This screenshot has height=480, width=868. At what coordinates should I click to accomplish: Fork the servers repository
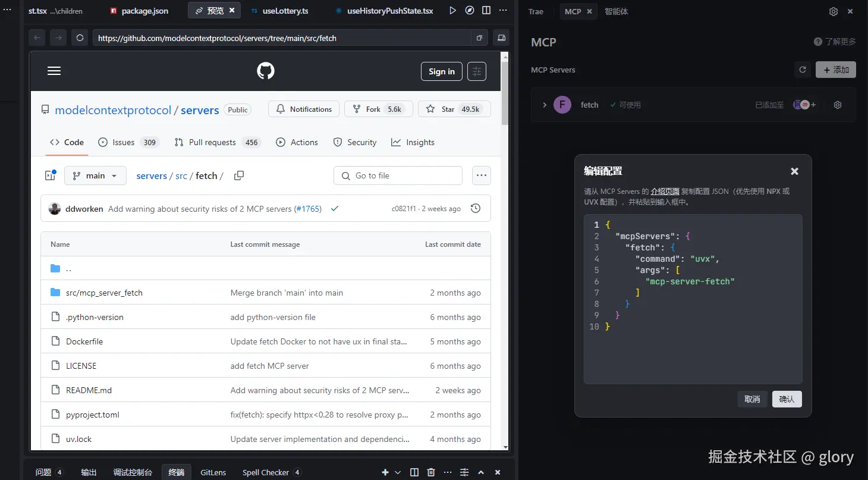378,109
